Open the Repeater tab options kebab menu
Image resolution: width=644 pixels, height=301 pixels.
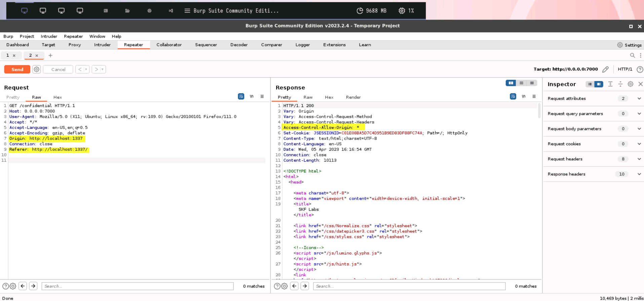(640, 55)
